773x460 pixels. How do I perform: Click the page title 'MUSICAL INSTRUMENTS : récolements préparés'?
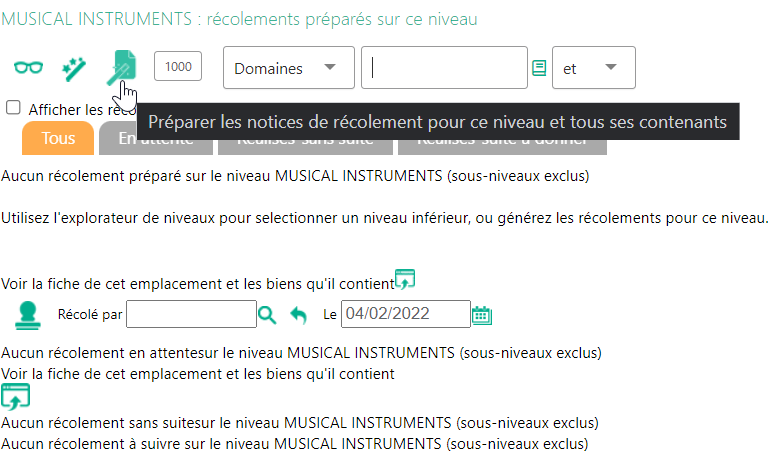click(239, 19)
